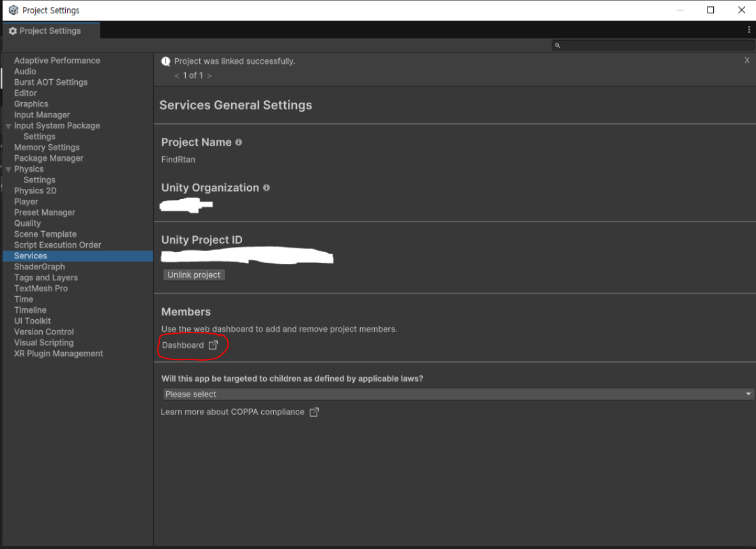756x549 pixels.
Task: Click the COPPA compliance external link icon
Action: pos(314,412)
